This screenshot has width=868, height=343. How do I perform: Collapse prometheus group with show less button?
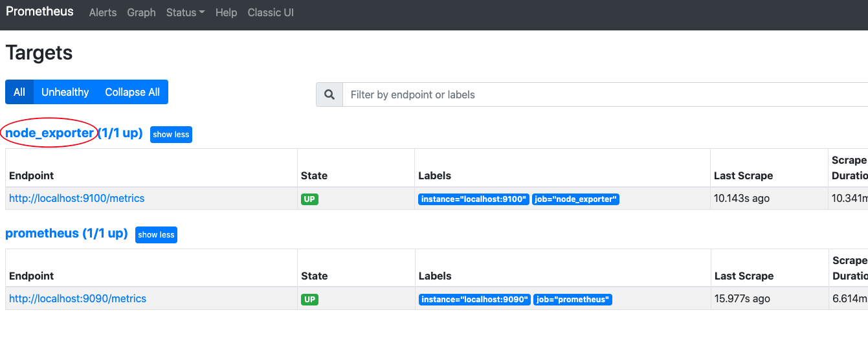click(x=156, y=235)
